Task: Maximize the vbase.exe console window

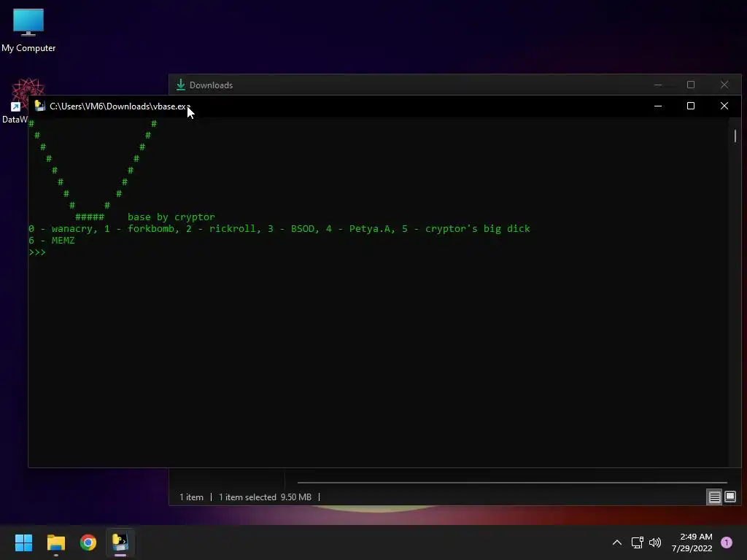Action: click(691, 106)
